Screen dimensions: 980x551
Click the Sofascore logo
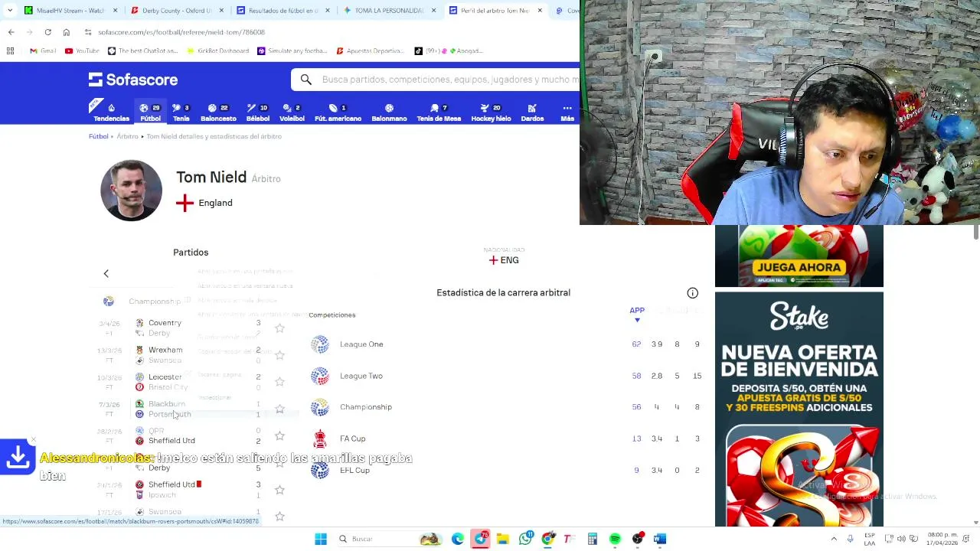pyautogui.click(x=132, y=80)
